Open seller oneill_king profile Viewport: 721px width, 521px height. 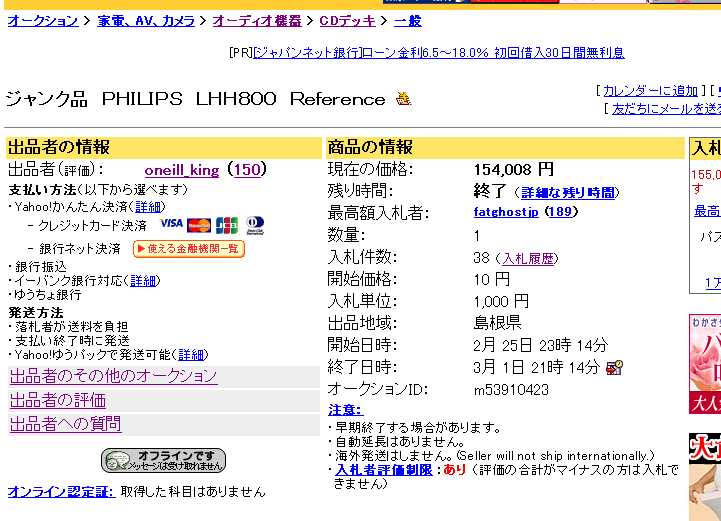(182, 170)
